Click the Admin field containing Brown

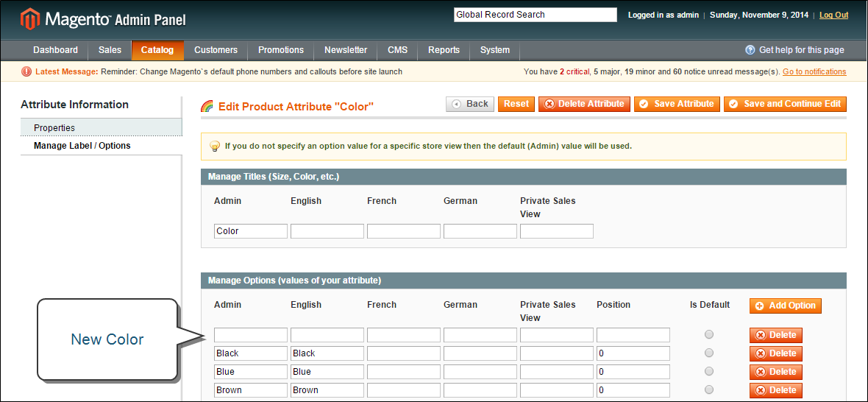(251, 389)
